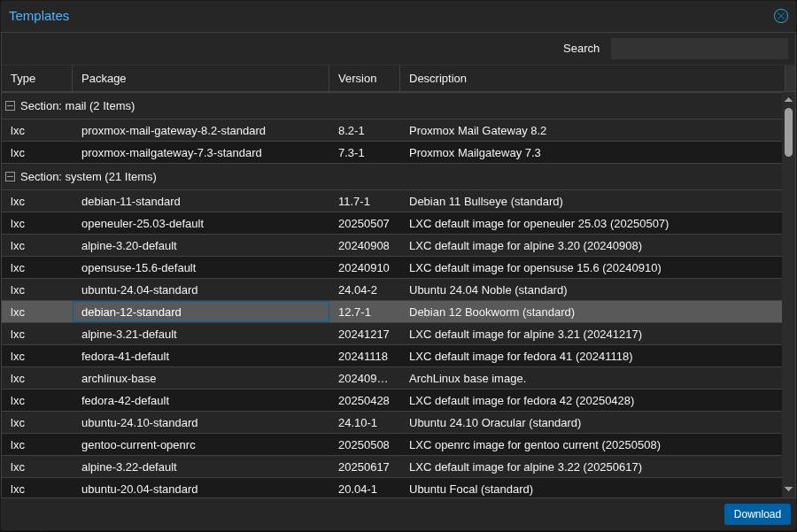Click the scrollbar down arrow
The image size is (797, 532).
[x=788, y=489]
